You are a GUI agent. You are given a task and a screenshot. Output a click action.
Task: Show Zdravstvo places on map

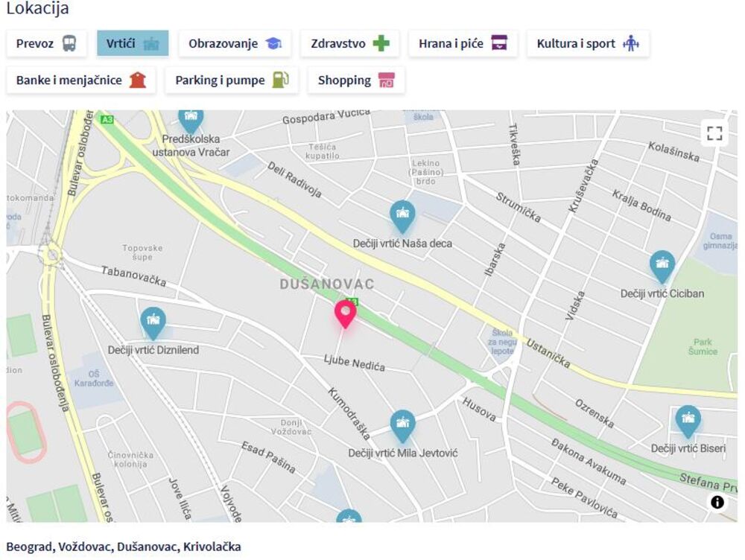[349, 44]
